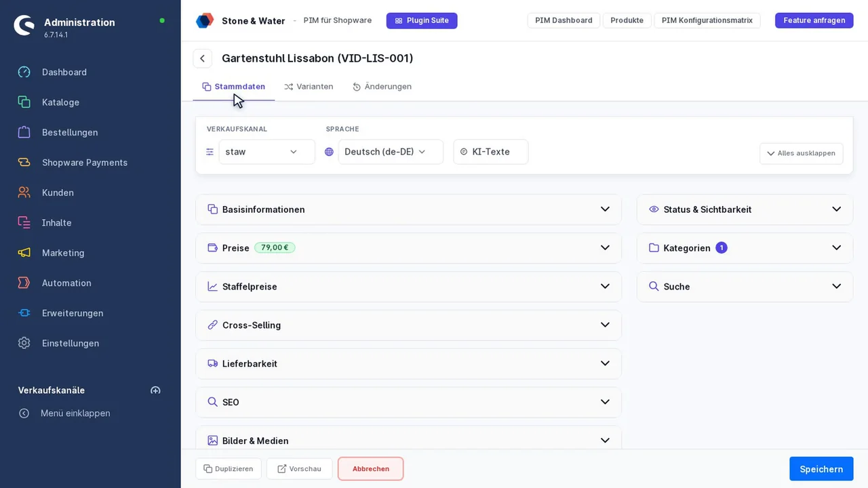Open the Kunden people icon
Screen dimensions: 868x488
[24, 192]
